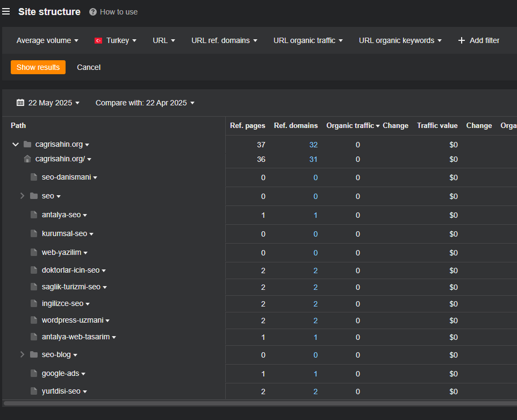517x420 pixels.
Task: Click the Ref. pages column header
Action: click(x=248, y=126)
